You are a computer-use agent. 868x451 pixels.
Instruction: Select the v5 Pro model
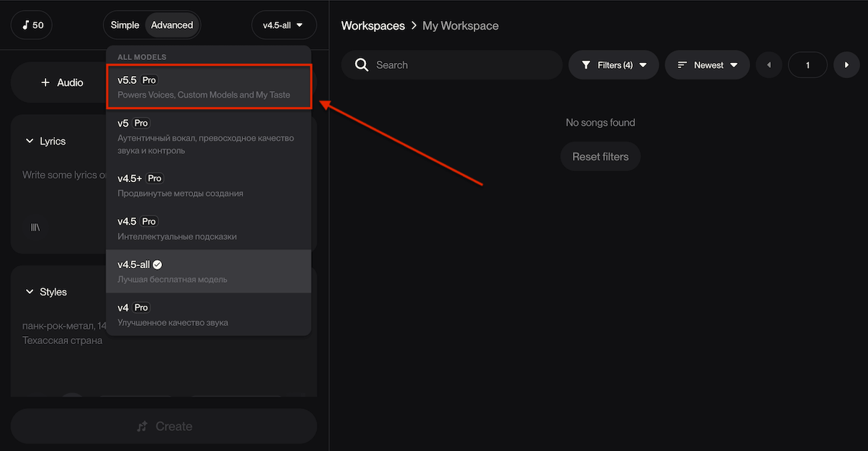click(x=208, y=137)
